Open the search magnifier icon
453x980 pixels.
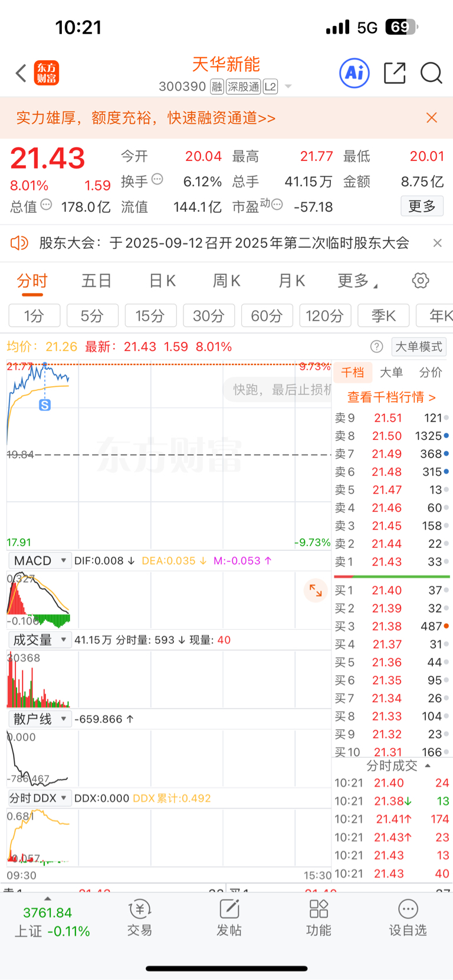[431, 73]
